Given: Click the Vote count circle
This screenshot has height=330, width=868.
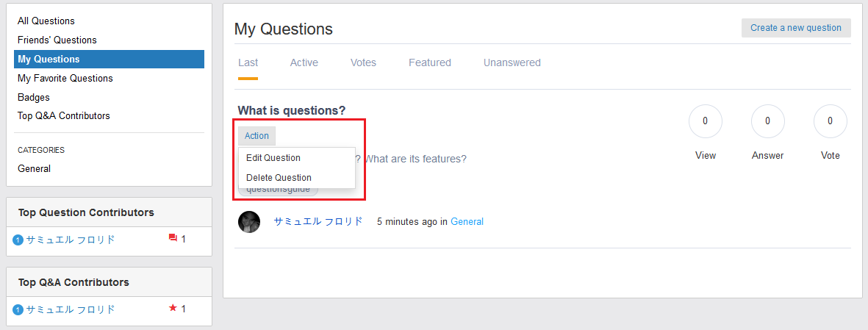Looking at the screenshot, I should (x=830, y=121).
